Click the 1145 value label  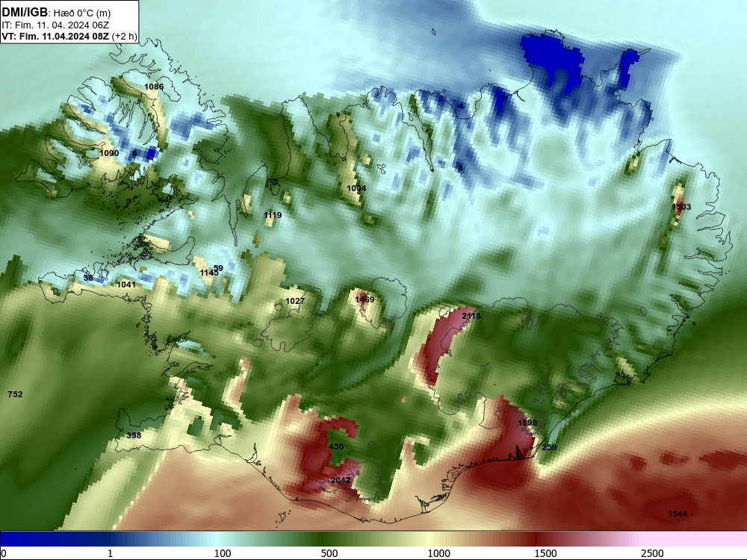209,273
